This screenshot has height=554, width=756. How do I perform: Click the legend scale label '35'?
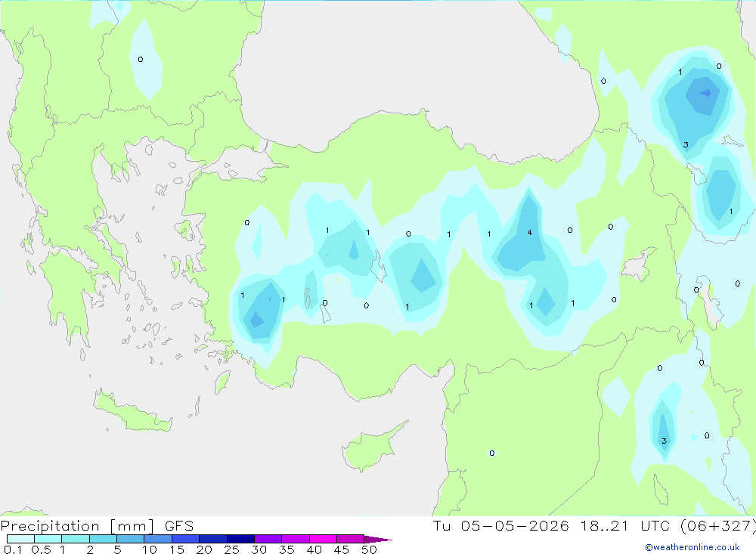[x=287, y=549]
